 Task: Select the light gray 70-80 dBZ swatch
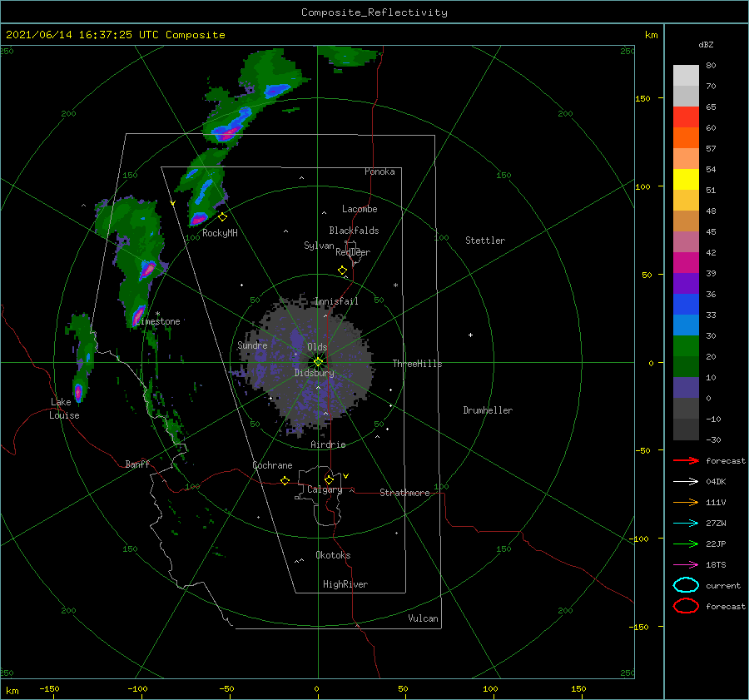686,76
